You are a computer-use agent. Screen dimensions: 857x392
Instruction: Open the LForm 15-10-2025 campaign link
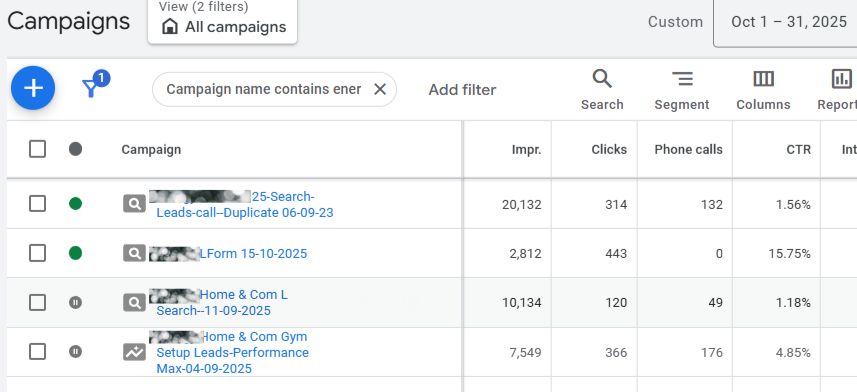pyautogui.click(x=254, y=254)
